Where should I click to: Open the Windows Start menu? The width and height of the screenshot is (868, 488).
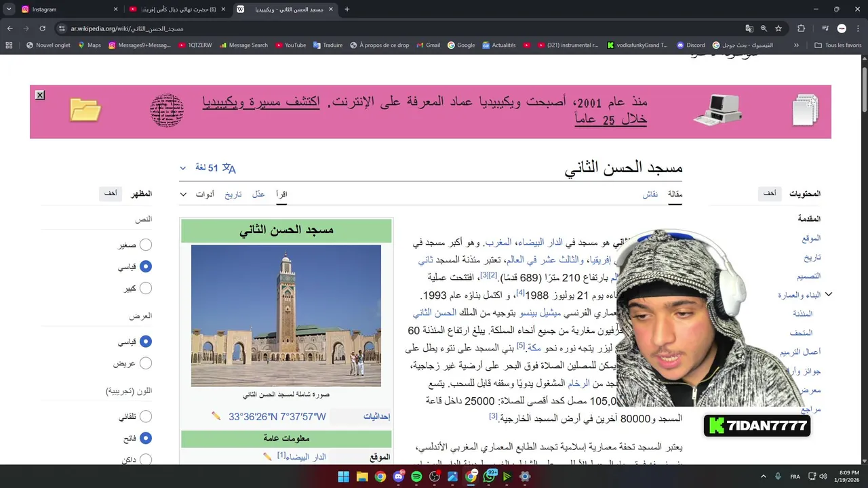pos(344,476)
